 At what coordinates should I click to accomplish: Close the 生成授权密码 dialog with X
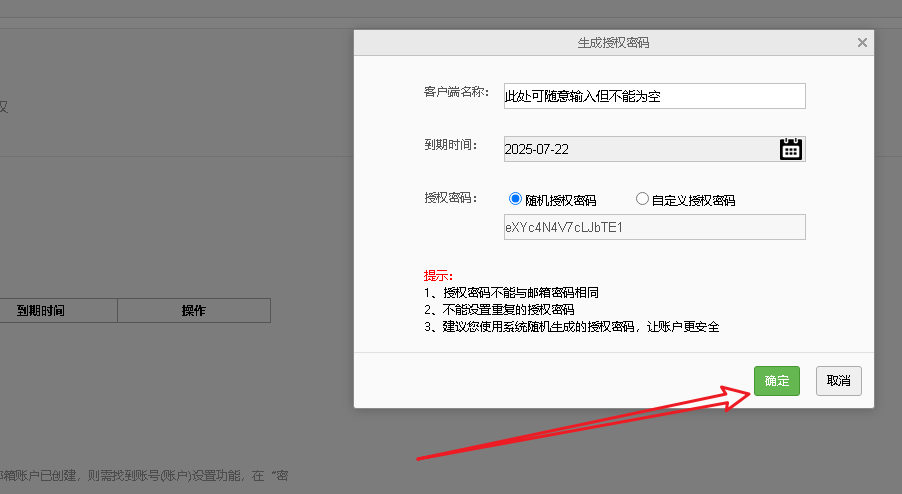[862, 43]
